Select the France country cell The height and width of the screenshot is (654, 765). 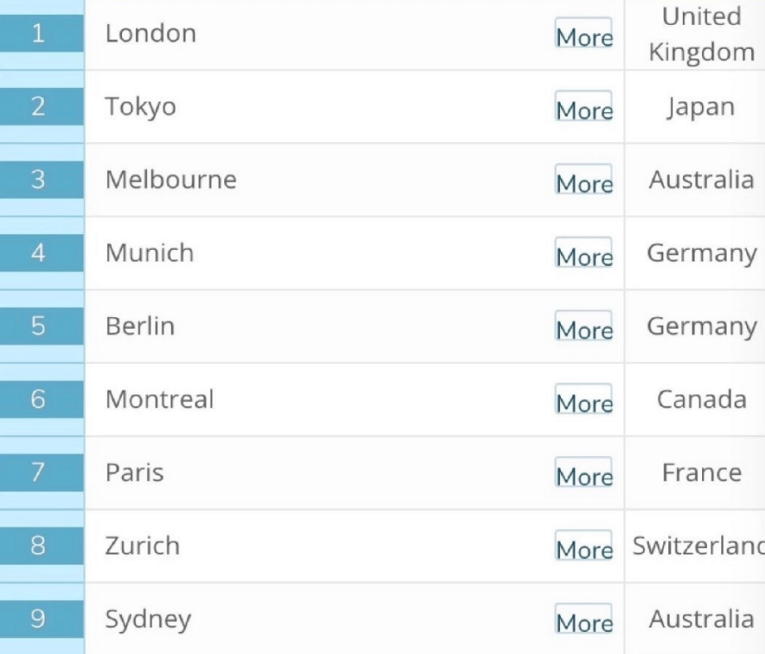[701, 472]
